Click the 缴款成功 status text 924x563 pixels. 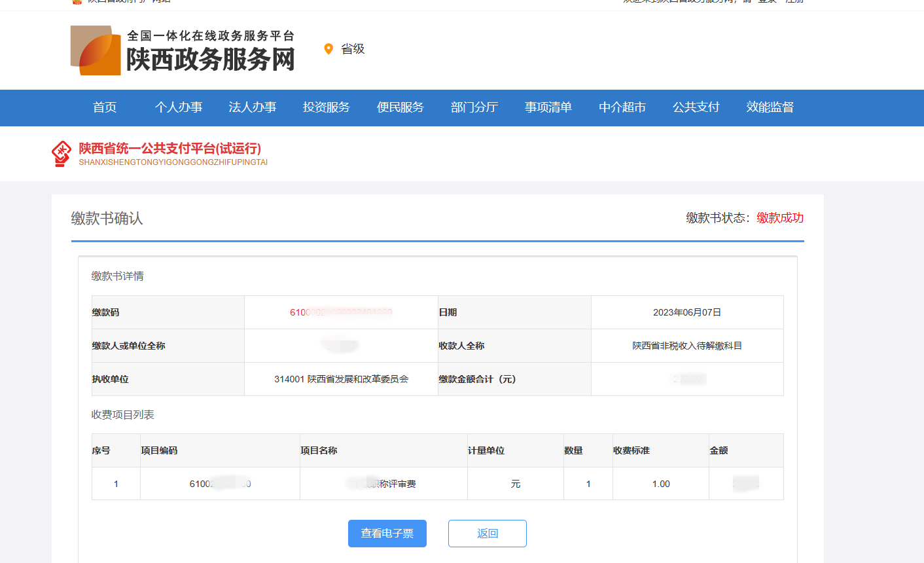(780, 218)
